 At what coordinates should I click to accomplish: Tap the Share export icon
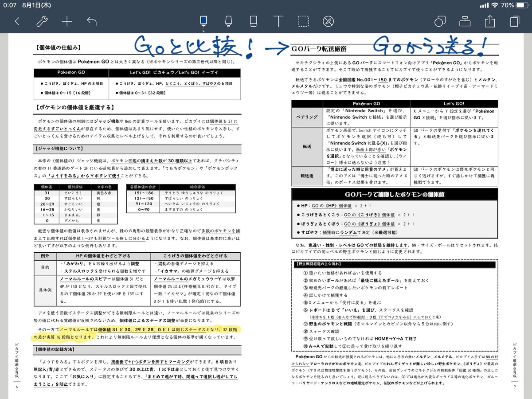[x=489, y=21]
